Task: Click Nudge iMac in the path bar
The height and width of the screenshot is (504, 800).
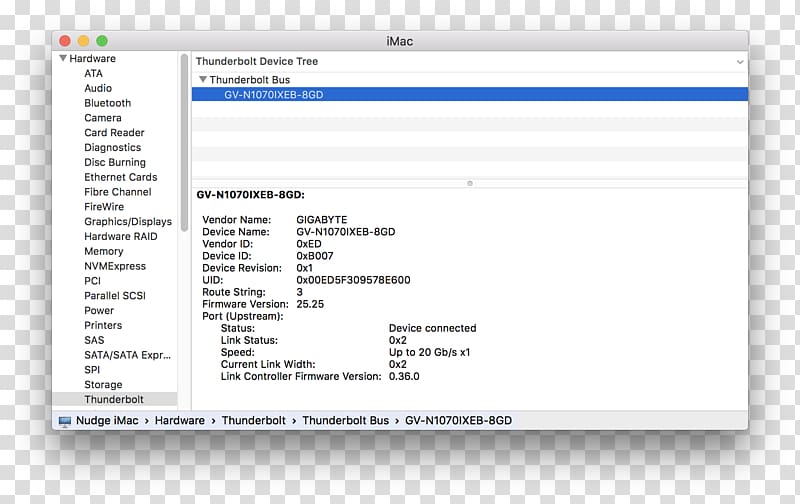Action: 107,420
